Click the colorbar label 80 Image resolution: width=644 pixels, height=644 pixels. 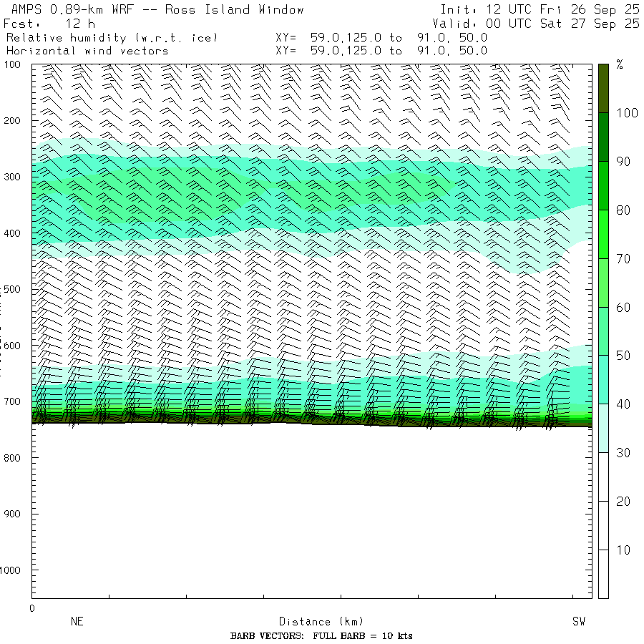[x=623, y=210]
